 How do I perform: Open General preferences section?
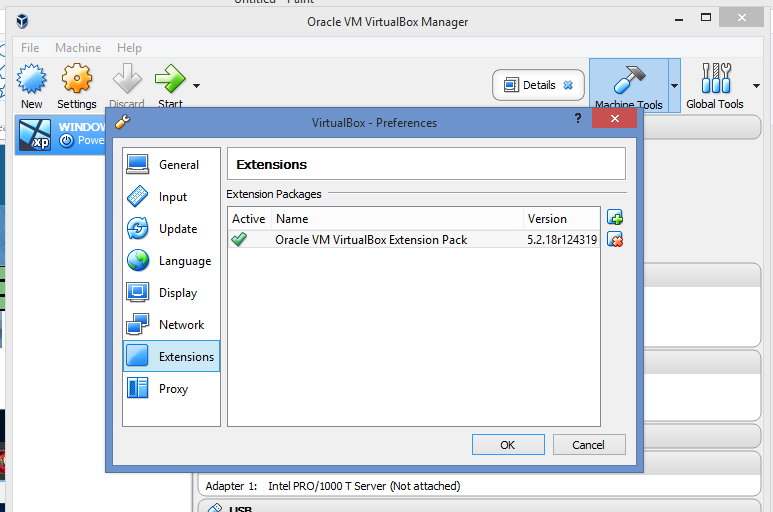coord(171,165)
